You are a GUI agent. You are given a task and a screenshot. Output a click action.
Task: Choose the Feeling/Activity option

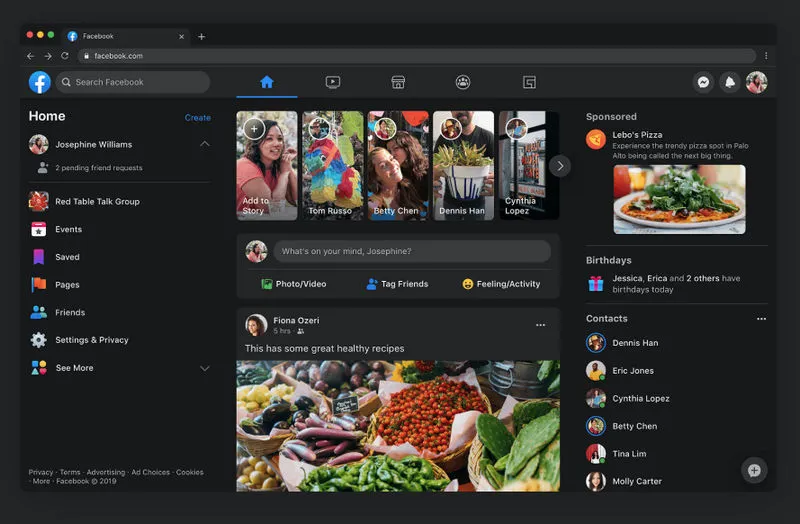(x=500, y=284)
